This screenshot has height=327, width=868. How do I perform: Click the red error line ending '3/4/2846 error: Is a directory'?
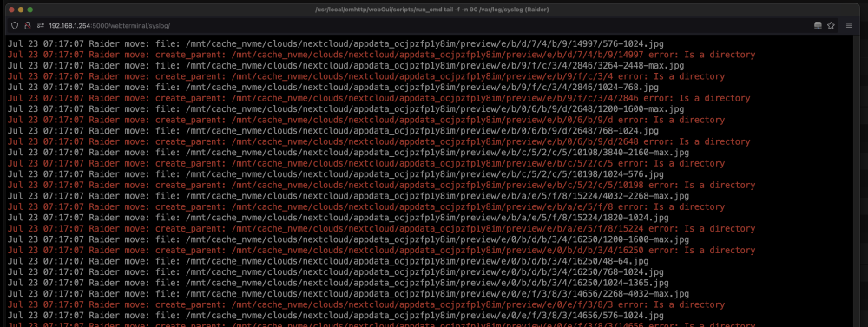coord(379,98)
